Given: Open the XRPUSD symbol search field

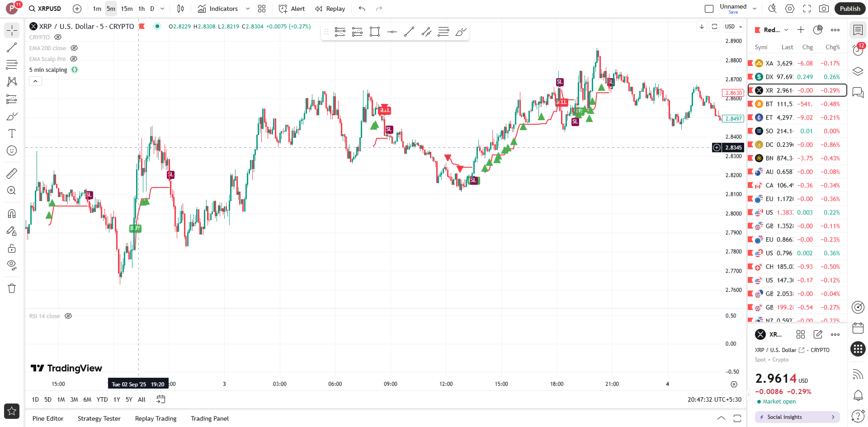Looking at the screenshot, I should pos(45,9).
